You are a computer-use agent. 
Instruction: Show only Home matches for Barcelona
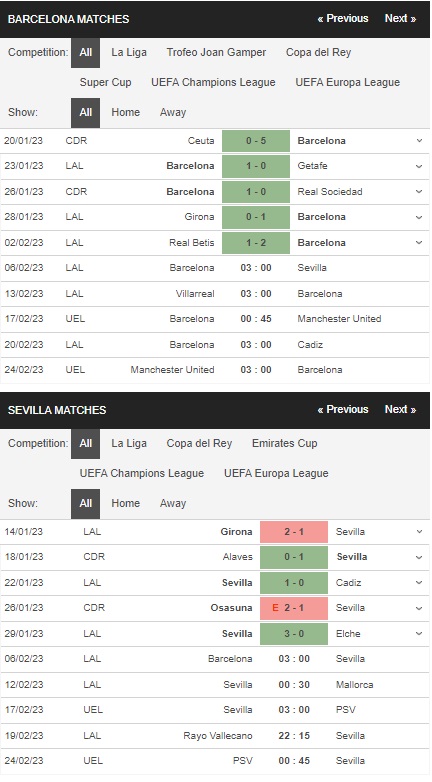(125, 112)
